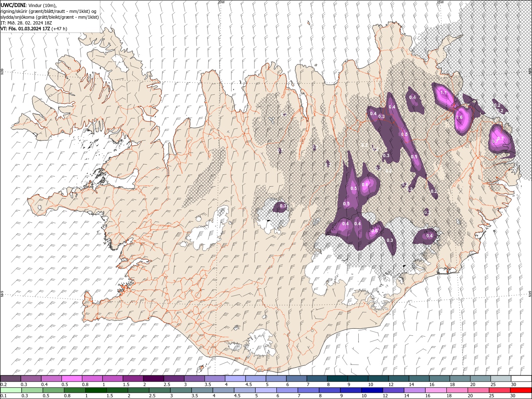This screenshot has height=399, width=532.
Task: Click the bright pink 0.5–0.8 snow legend swatch
Action: (x=71, y=379)
